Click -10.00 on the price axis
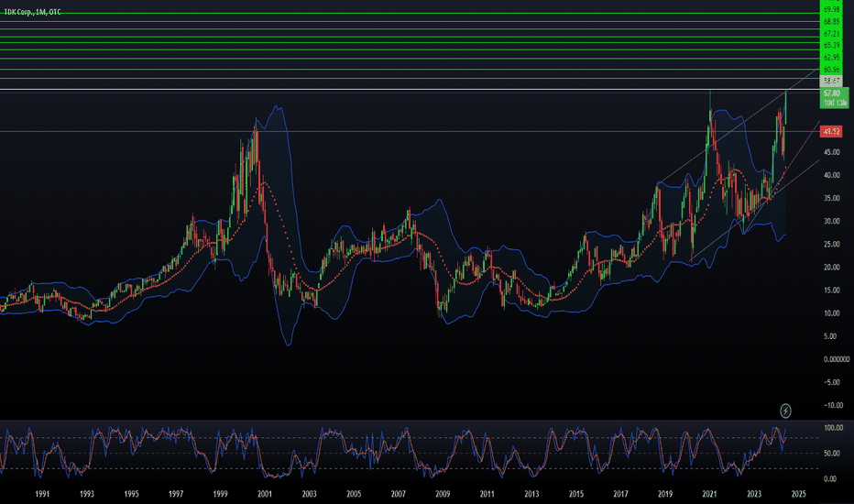 [833, 405]
